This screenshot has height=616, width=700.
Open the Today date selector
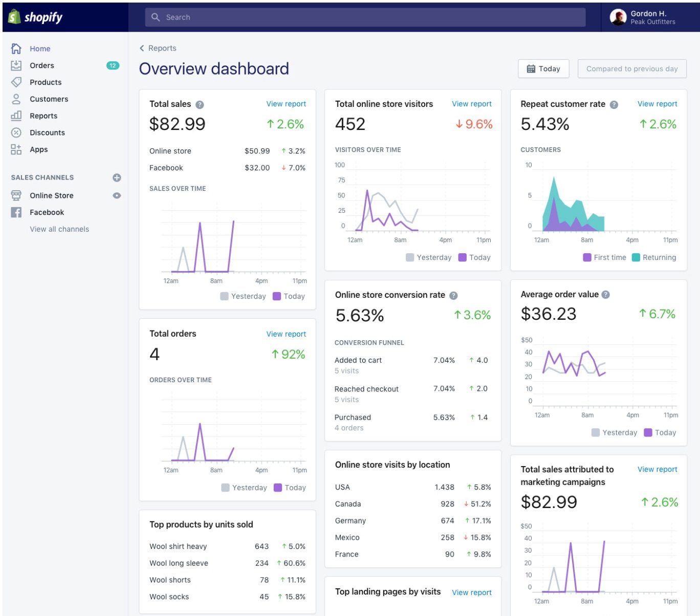pyautogui.click(x=543, y=68)
